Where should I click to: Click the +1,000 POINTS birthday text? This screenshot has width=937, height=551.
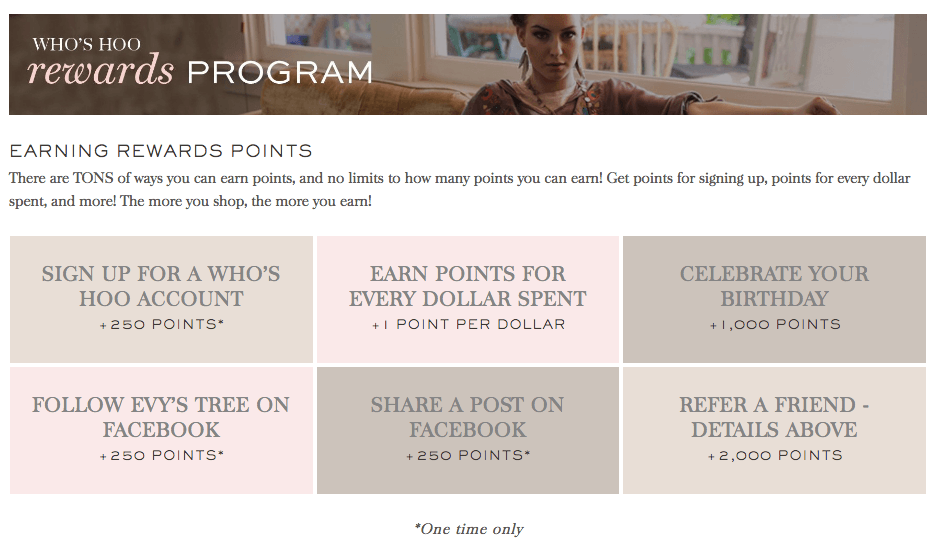coord(774,325)
